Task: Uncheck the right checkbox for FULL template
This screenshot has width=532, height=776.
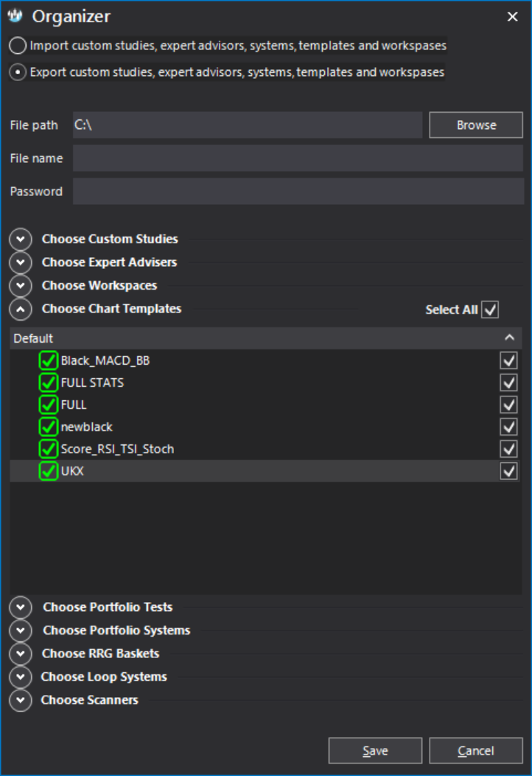Action: coord(508,405)
